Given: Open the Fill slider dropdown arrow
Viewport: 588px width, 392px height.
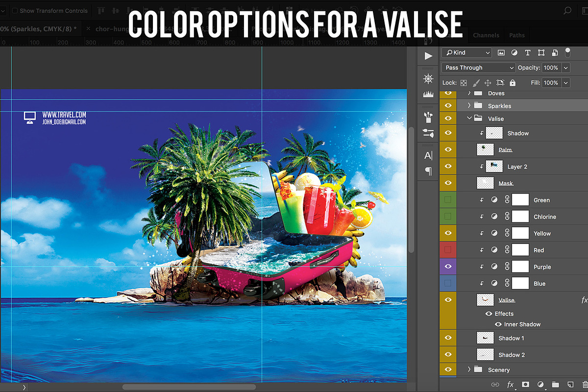Looking at the screenshot, I should (566, 83).
